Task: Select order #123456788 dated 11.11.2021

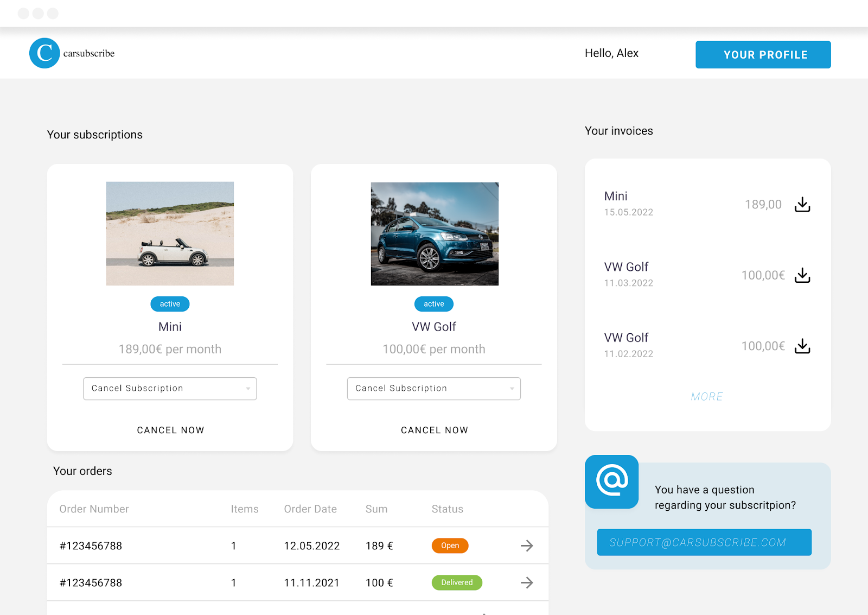Action: (x=298, y=582)
